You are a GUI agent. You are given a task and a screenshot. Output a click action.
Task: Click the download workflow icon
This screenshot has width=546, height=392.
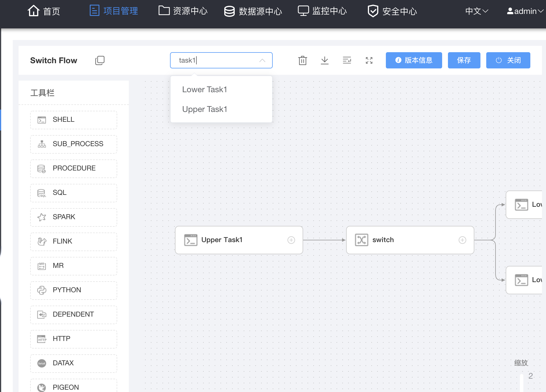(x=325, y=60)
